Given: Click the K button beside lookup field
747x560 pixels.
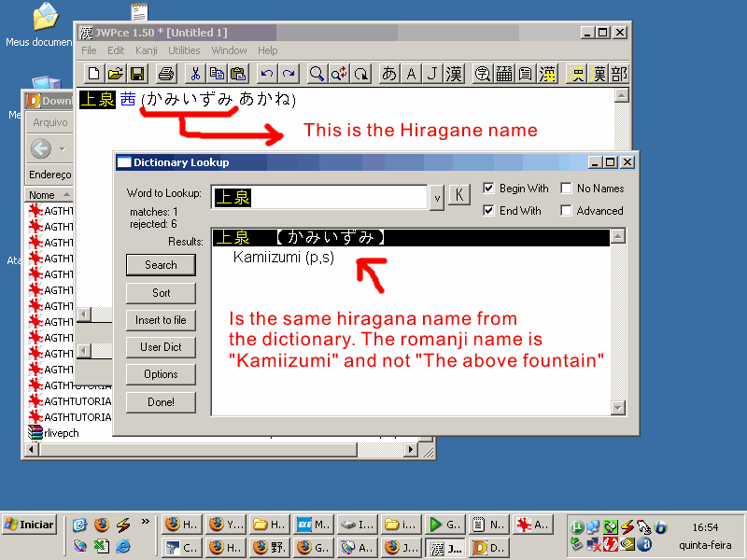Looking at the screenshot, I should [x=459, y=195].
